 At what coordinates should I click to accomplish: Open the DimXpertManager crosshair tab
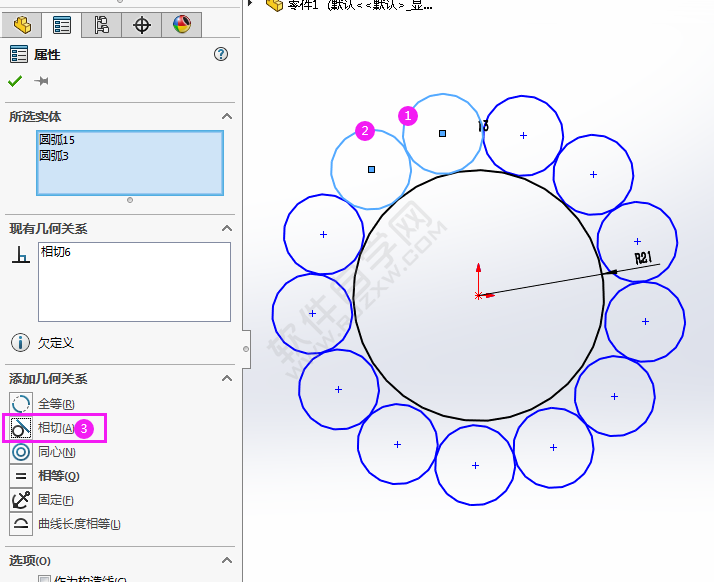(x=141, y=25)
